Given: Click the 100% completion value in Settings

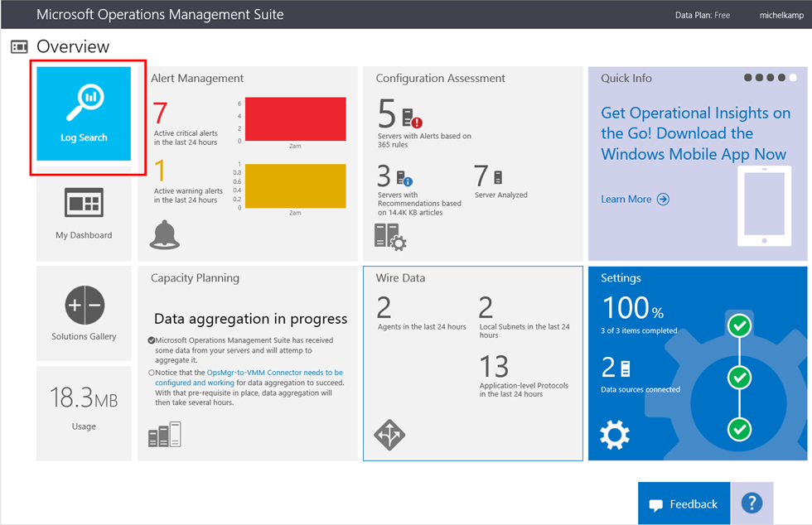Looking at the screenshot, I should (x=632, y=308).
